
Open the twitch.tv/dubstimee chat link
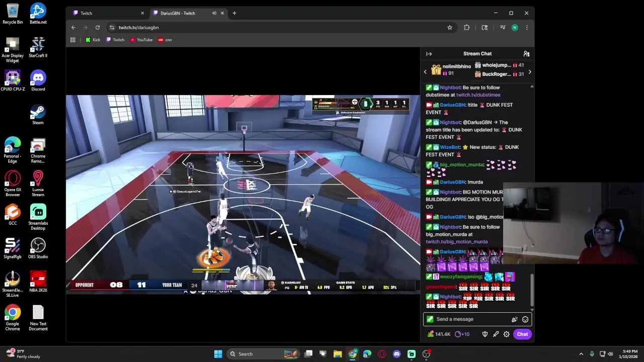click(478, 95)
